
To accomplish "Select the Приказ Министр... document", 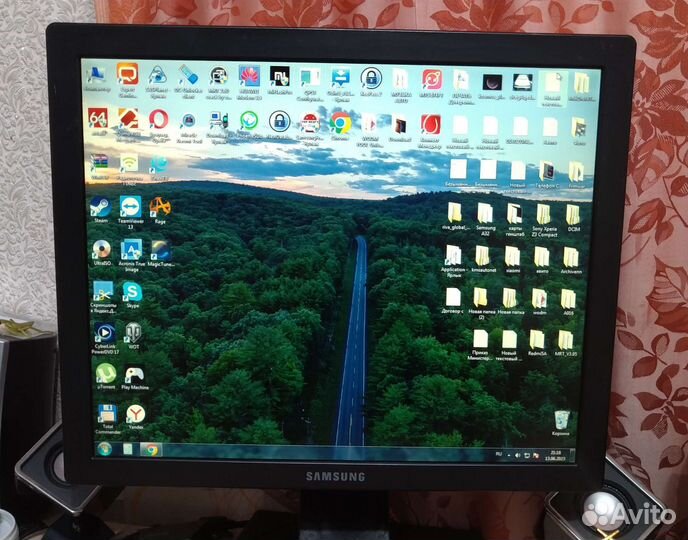I will 480,345.
